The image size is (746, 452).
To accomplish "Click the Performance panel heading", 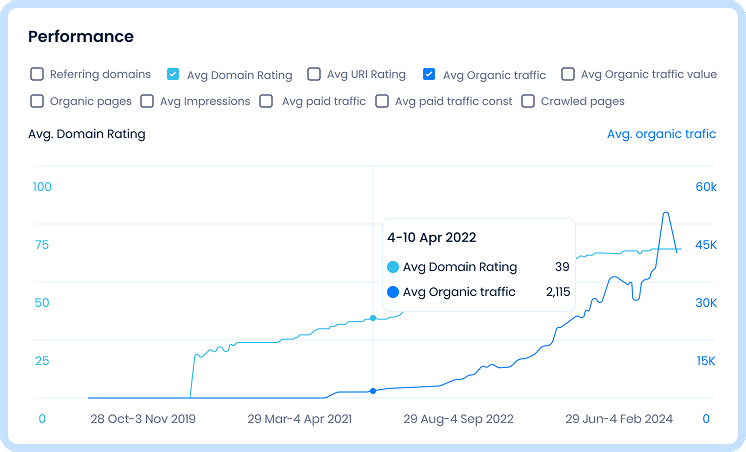I will tap(80, 37).
